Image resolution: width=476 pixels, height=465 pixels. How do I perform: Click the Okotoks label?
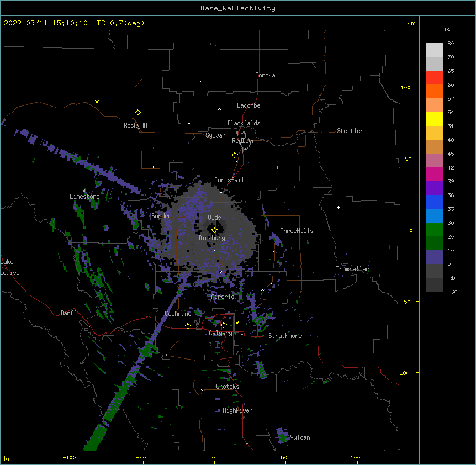(x=228, y=387)
